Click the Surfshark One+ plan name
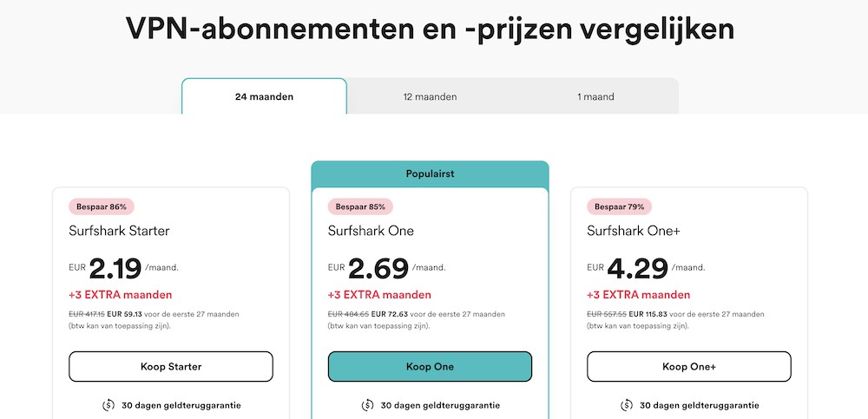Screen dimensions: 868x419 [x=635, y=231]
